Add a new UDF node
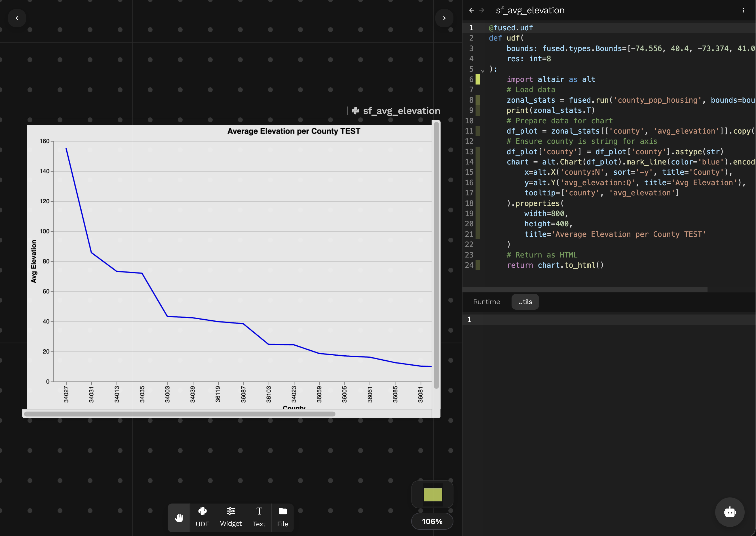 click(x=202, y=518)
